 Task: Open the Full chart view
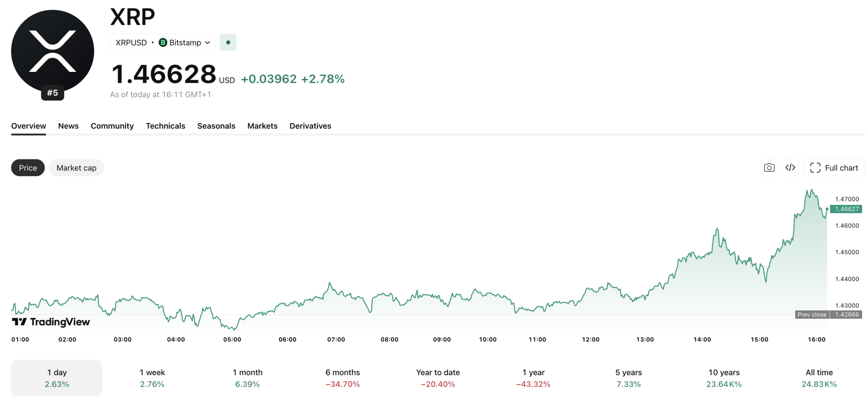[834, 168]
